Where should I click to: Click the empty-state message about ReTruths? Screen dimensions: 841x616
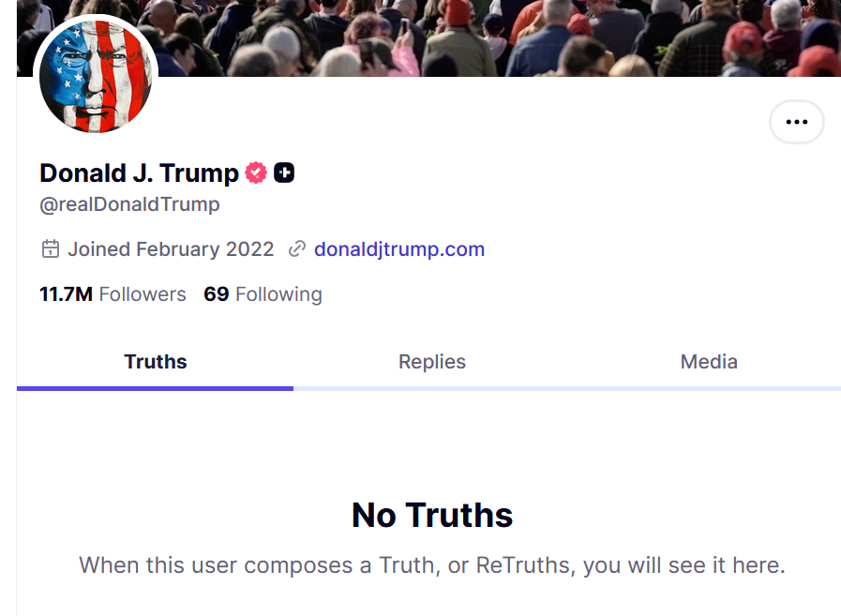click(432, 565)
